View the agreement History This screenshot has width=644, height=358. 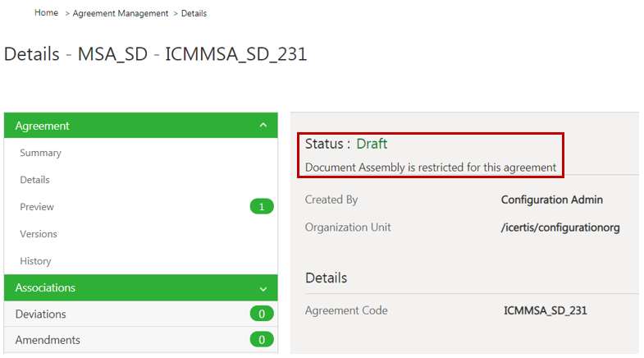35,261
